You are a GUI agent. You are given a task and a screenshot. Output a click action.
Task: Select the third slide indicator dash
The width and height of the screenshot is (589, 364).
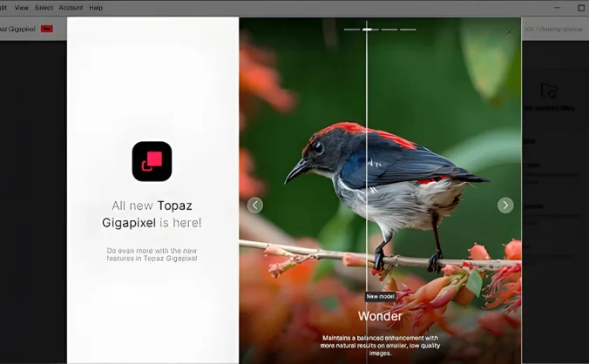pyautogui.click(x=389, y=30)
